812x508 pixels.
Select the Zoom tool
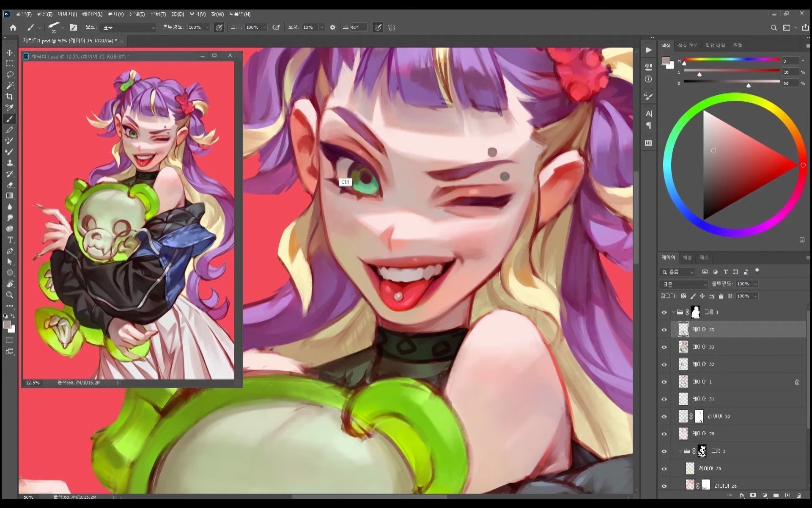pyautogui.click(x=9, y=295)
